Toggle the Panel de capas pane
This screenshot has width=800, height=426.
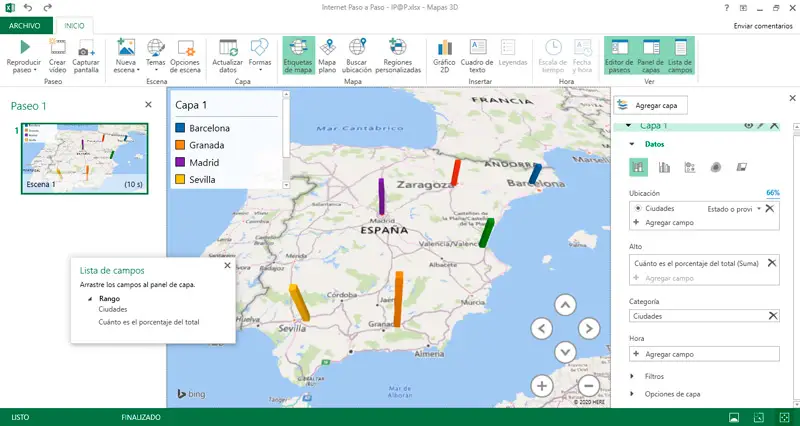pos(651,56)
